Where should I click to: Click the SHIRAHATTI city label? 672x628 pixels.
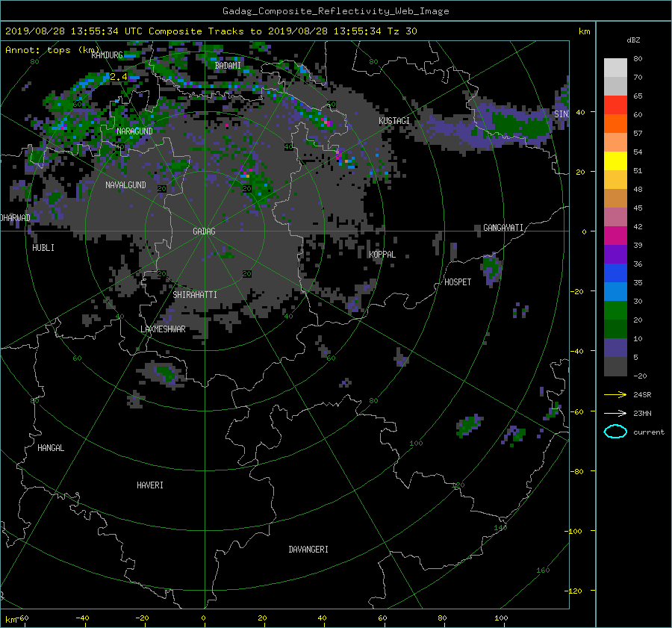point(195,295)
